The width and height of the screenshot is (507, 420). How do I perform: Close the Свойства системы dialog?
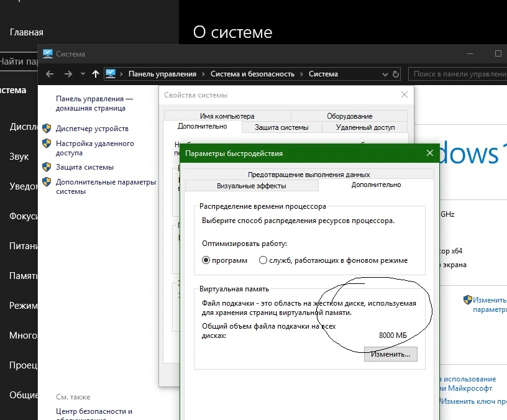tap(404, 94)
